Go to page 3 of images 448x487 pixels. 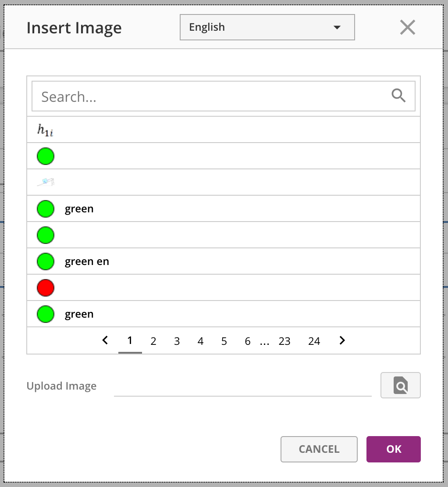point(177,341)
